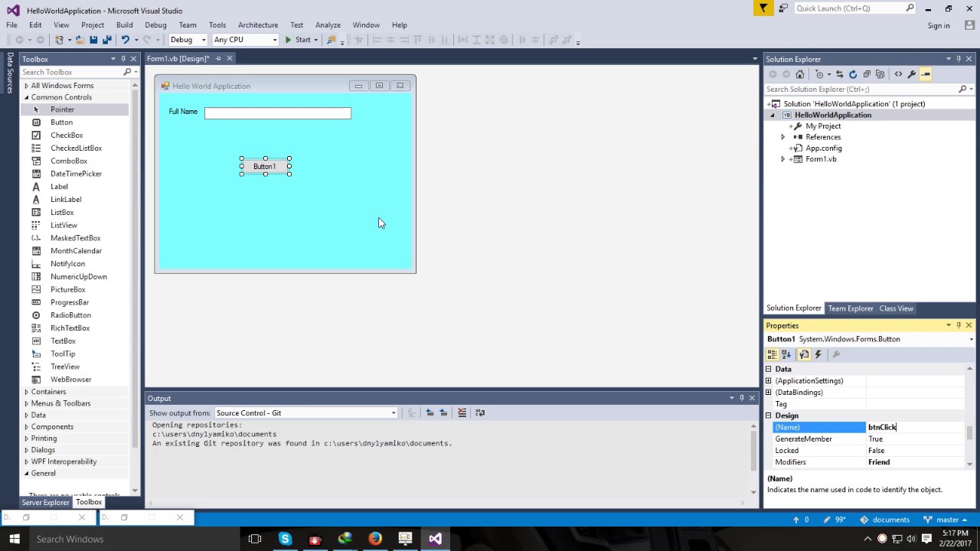Image resolution: width=980 pixels, height=551 pixels.
Task: Click the notifications flag icon in title bar
Action: coord(763,8)
